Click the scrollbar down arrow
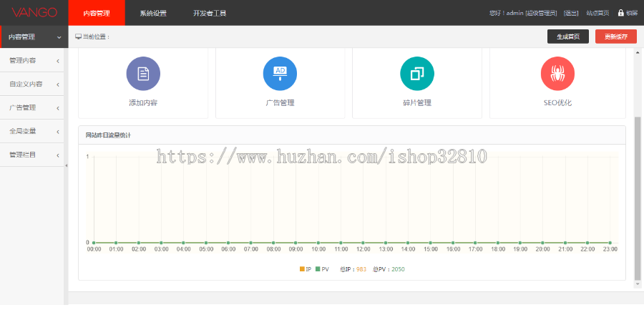 pos(638,284)
